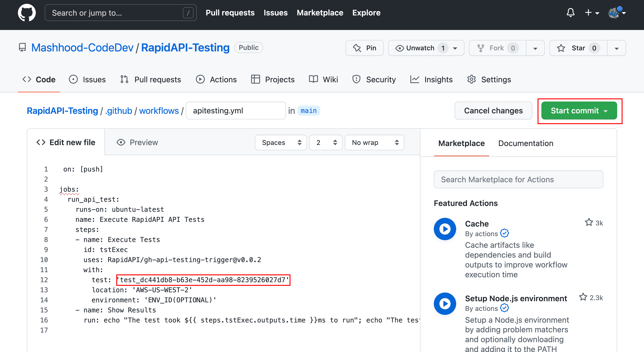Cancel changes to the file

pos(493,111)
